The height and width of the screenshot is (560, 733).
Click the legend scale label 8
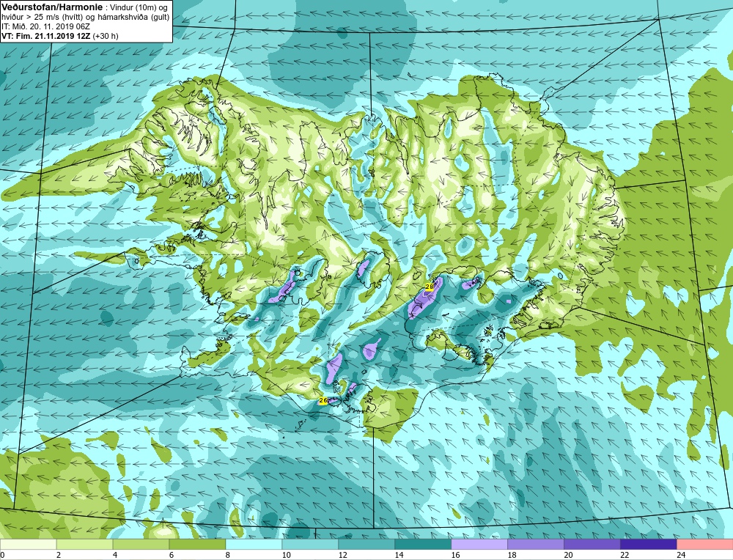point(228,555)
